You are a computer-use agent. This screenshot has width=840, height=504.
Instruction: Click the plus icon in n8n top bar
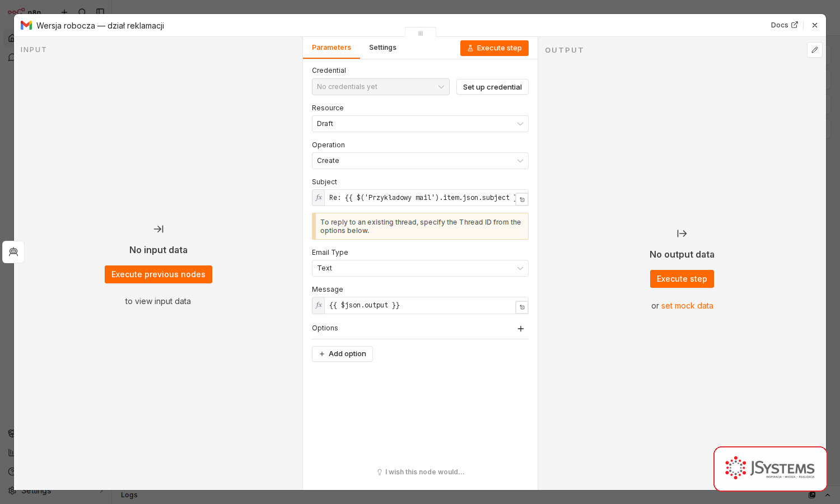tap(64, 12)
